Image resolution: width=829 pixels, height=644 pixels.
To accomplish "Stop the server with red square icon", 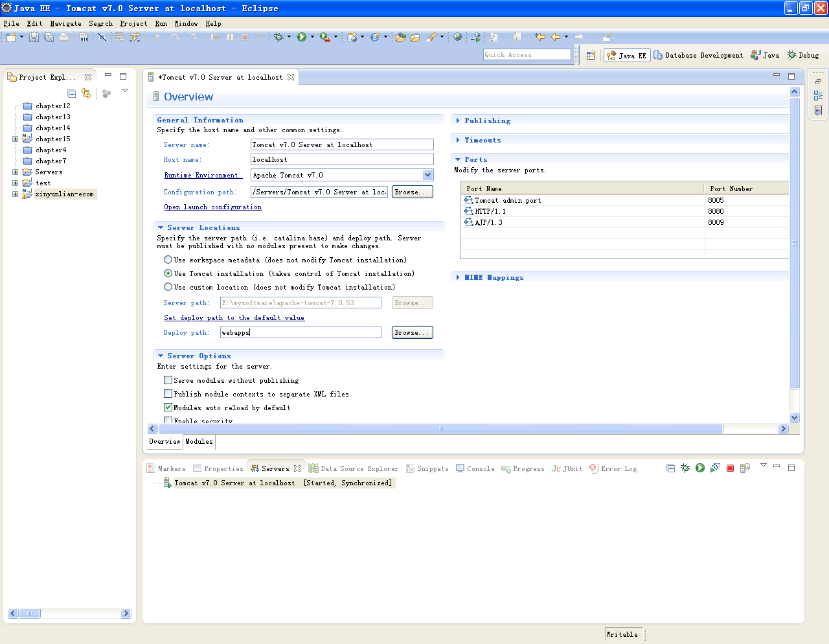I will pyautogui.click(x=730, y=468).
